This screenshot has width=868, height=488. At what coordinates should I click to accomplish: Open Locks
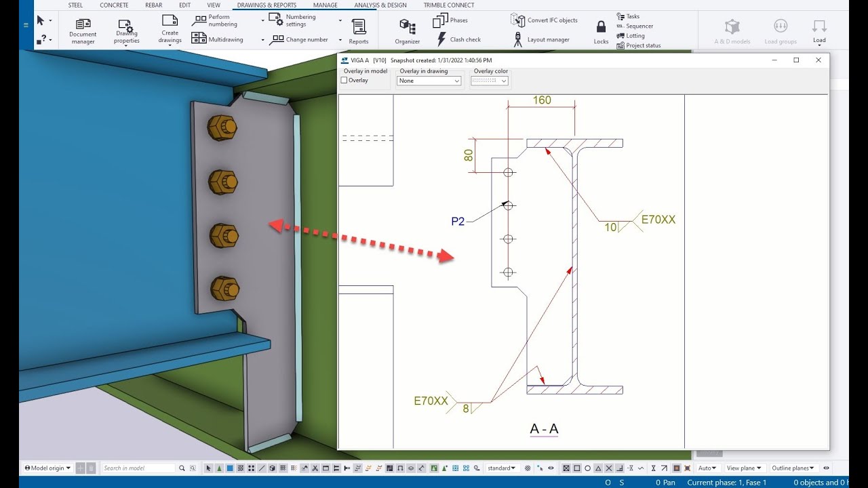[601, 33]
